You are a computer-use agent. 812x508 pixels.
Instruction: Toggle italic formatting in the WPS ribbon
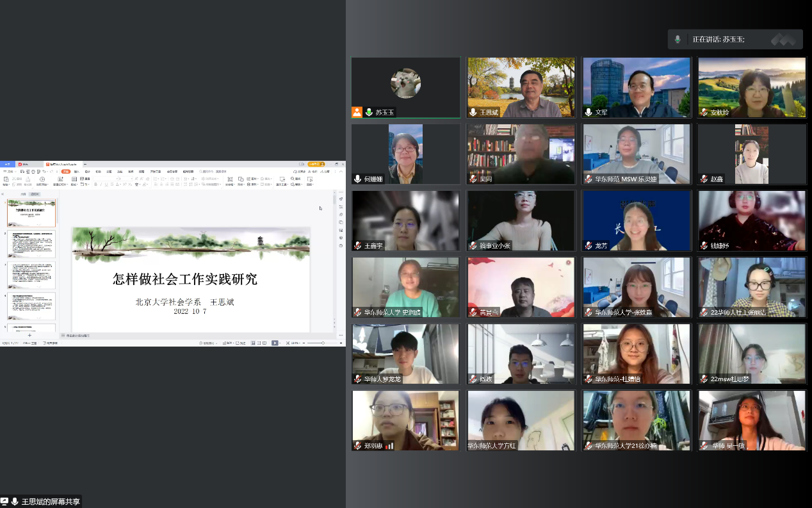(x=101, y=184)
